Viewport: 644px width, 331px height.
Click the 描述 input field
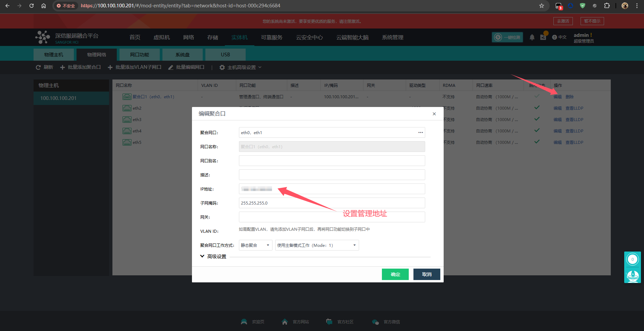point(332,175)
